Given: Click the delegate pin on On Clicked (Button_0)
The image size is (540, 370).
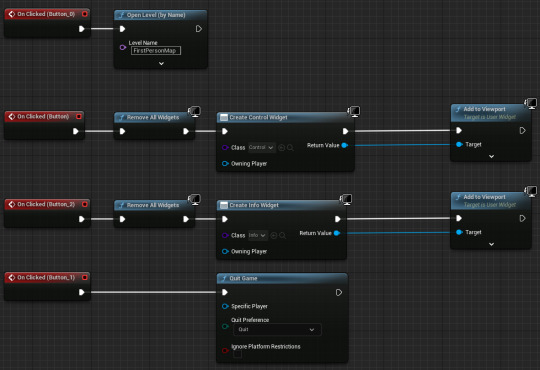Looking at the screenshot, I should [x=85, y=14].
